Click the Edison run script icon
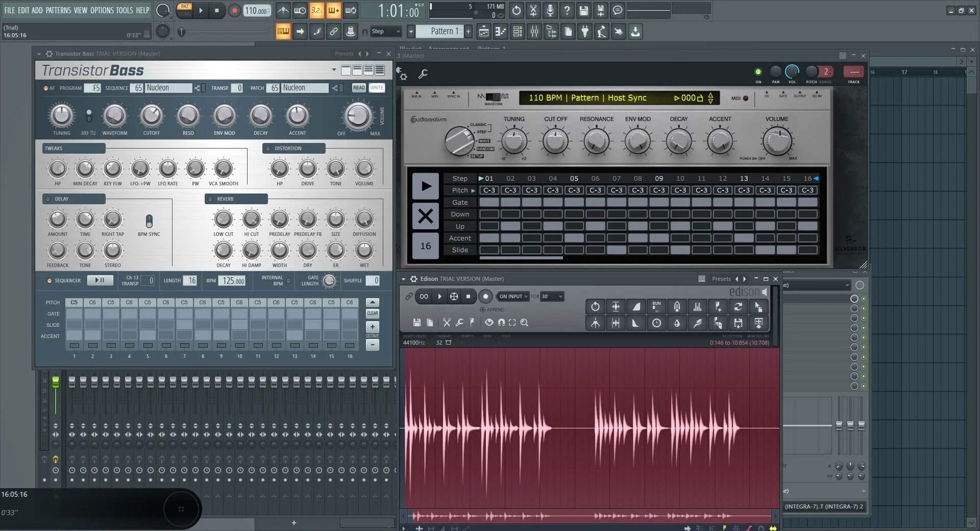This screenshot has width=980, height=531. (656, 307)
